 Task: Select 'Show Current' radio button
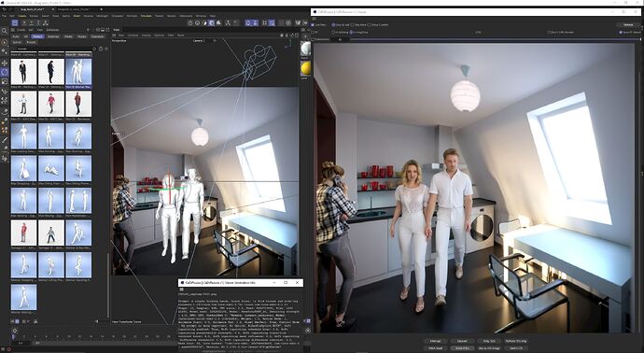[x=369, y=24]
